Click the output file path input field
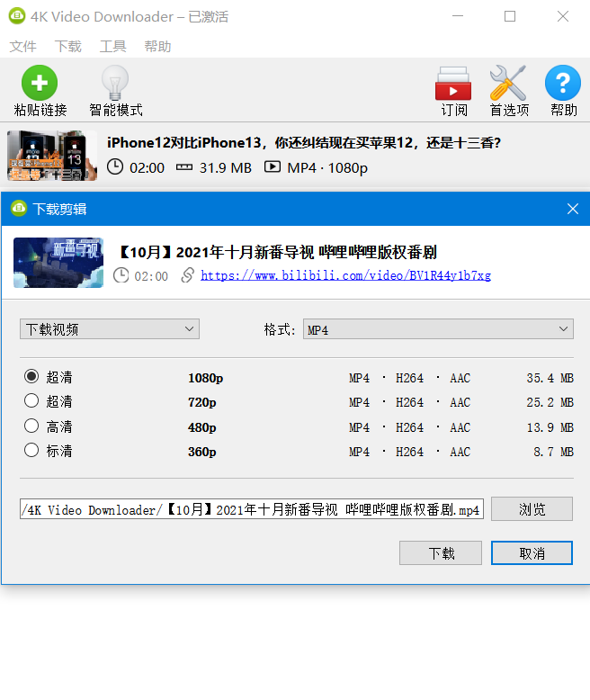 pyautogui.click(x=252, y=510)
